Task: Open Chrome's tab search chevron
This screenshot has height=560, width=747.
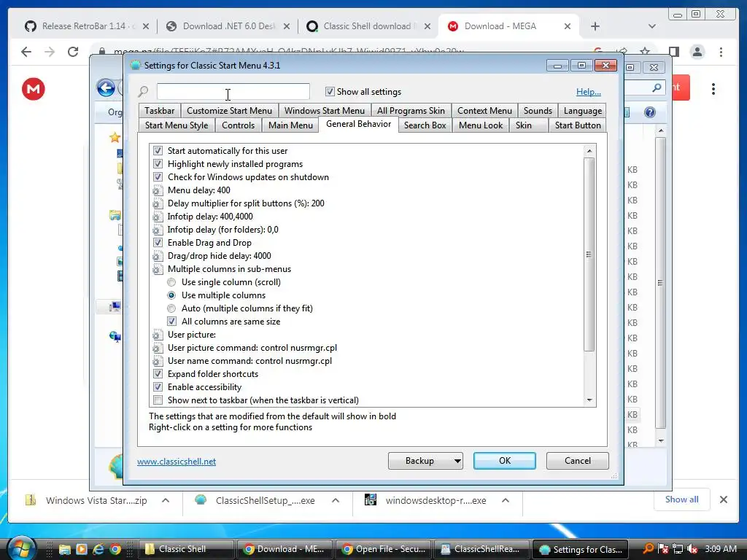Action: pos(651,26)
